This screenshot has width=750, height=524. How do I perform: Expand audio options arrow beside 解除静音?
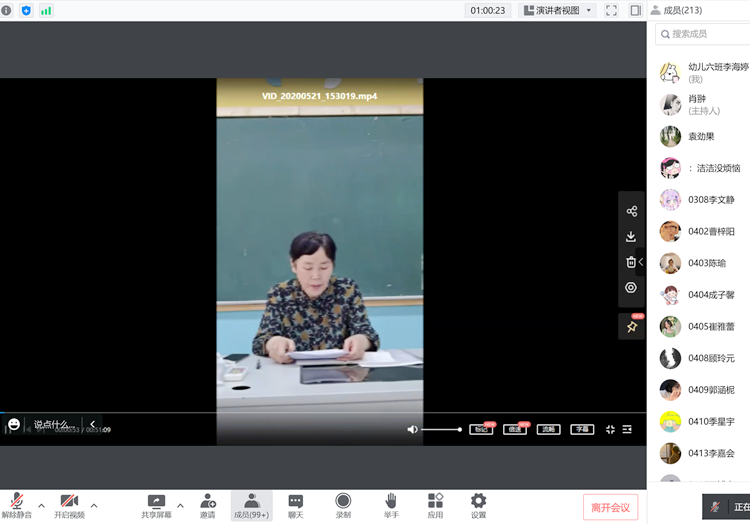42,505
